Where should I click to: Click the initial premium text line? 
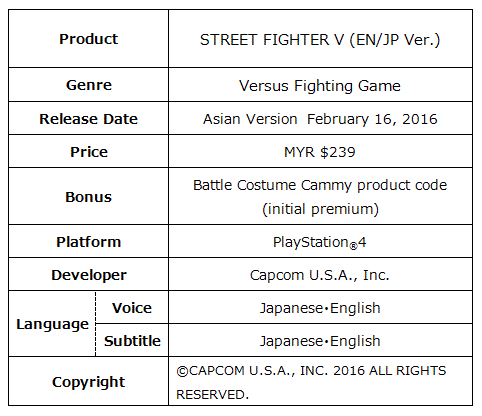tap(320, 209)
